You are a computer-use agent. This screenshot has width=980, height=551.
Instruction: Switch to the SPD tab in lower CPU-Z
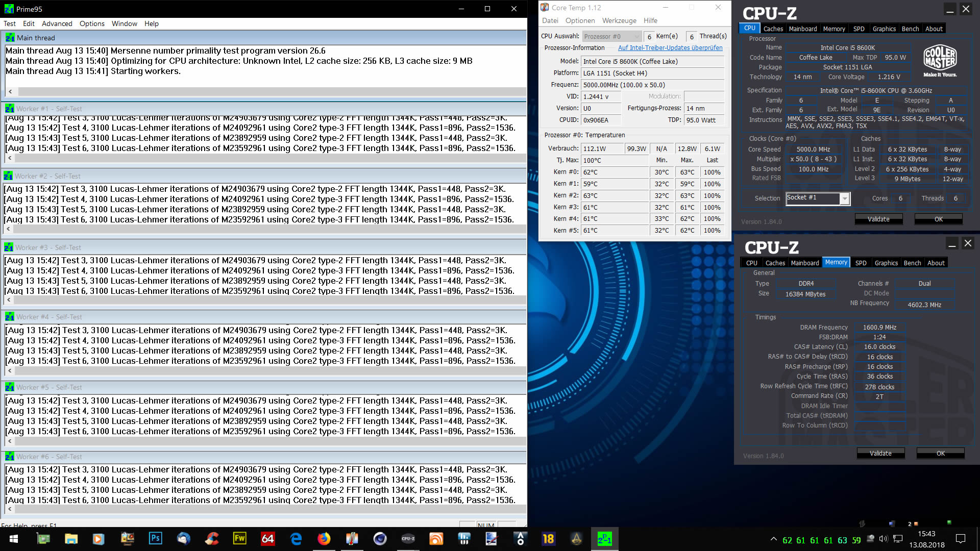[x=861, y=263]
